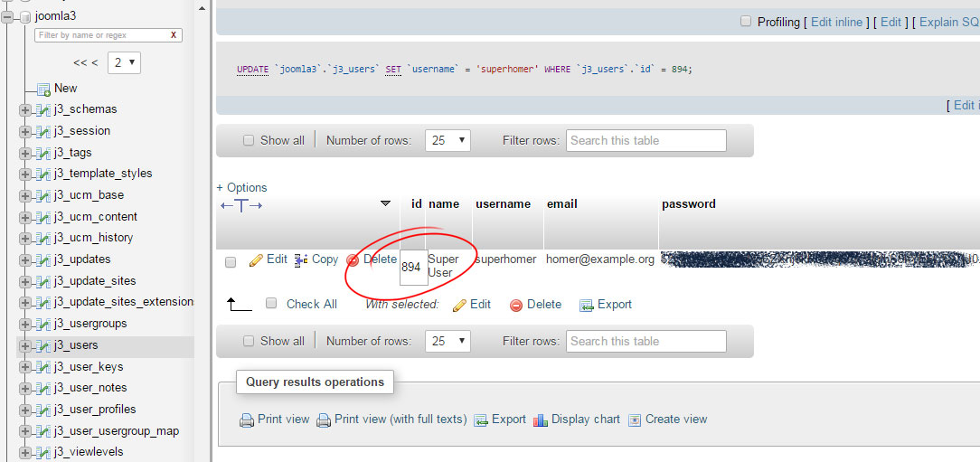The image size is (980, 462).
Task: Click table icon beside j3_user_keys
Action: 43,367
